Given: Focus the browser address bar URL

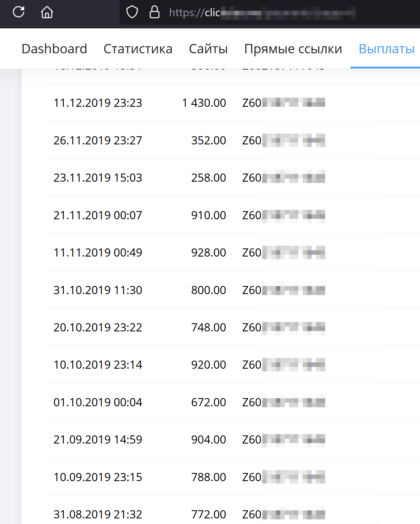Looking at the screenshot, I should (x=262, y=13).
